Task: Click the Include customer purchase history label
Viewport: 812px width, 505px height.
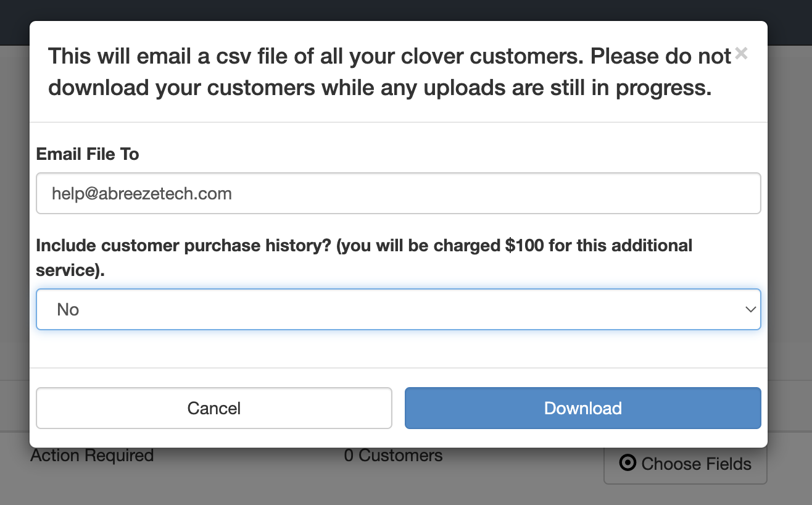Action: pyautogui.click(x=364, y=257)
